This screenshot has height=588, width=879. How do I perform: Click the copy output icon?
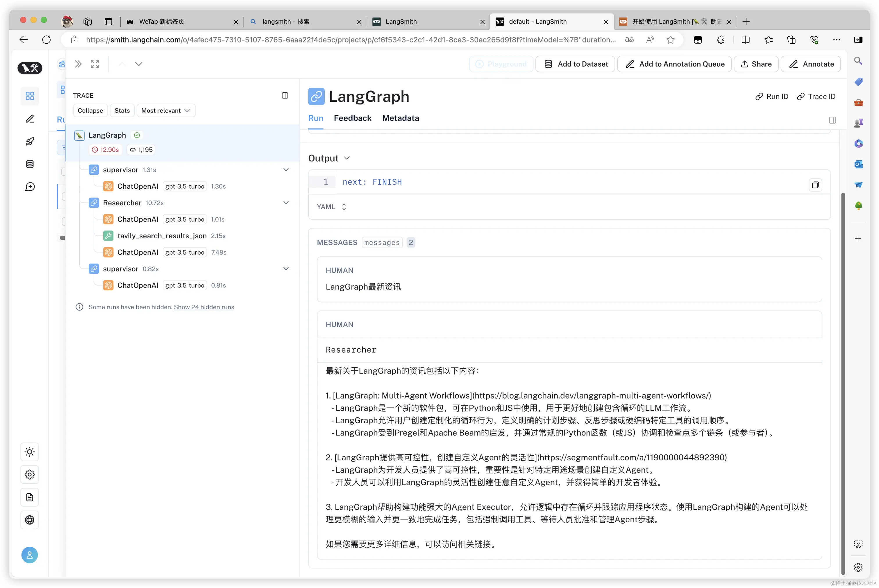(x=815, y=185)
